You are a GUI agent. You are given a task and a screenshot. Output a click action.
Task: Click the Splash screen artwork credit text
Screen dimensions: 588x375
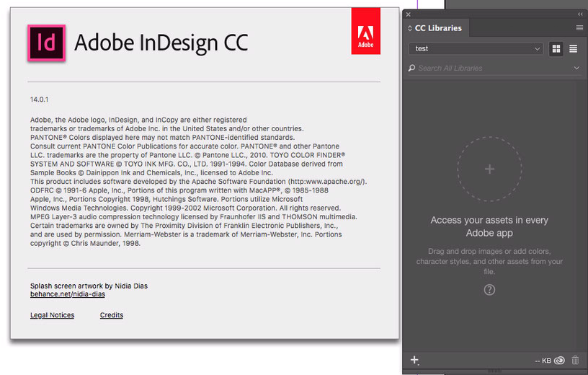pos(89,286)
